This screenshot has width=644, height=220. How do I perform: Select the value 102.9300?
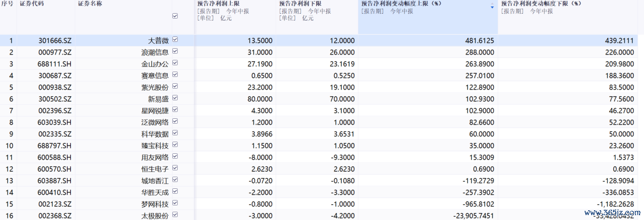(479, 99)
